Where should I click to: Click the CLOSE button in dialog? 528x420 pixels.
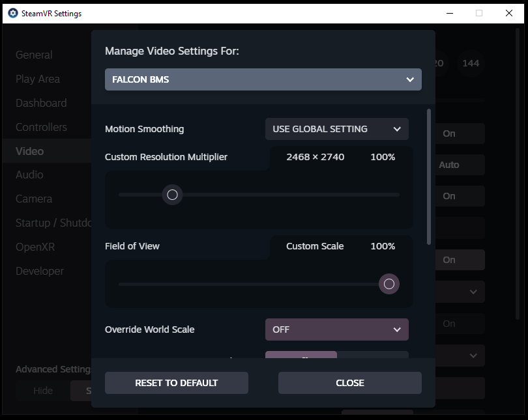[350, 383]
